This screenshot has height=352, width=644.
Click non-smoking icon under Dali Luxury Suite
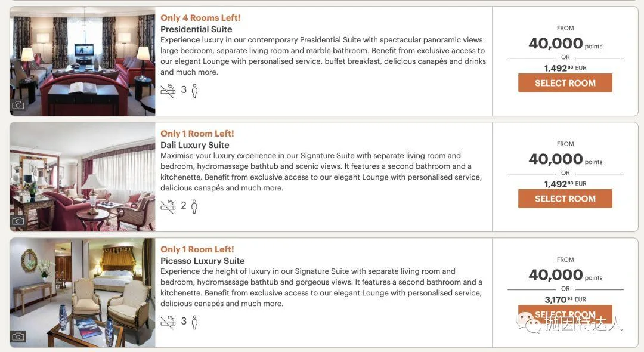pyautogui.click(x=168, y=206)
